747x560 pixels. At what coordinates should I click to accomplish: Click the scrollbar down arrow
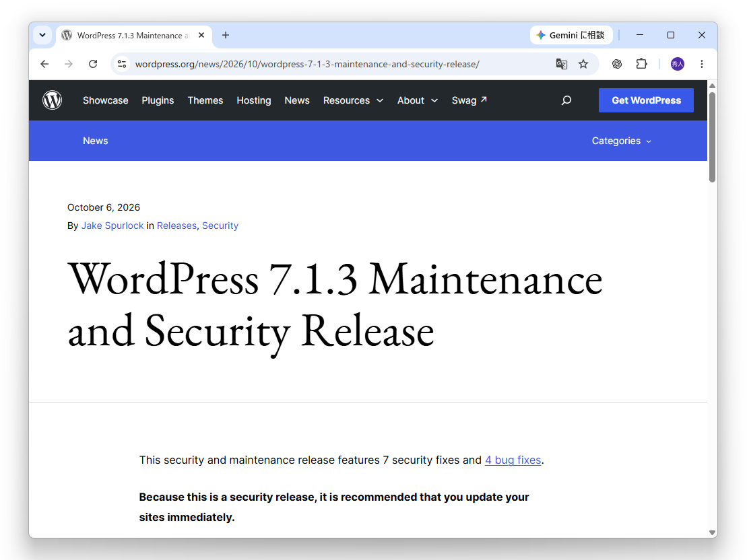(x=712, y=533)
